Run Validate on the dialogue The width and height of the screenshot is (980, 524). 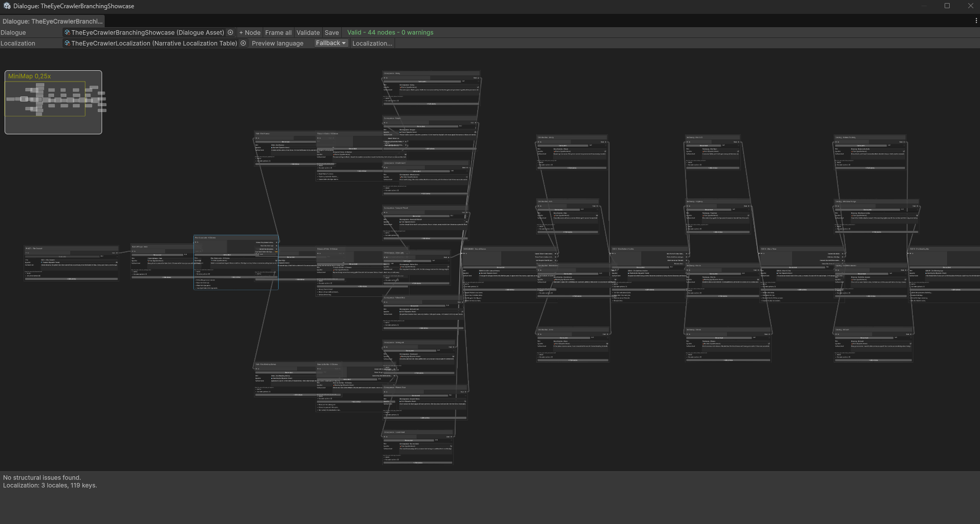click(x=308, y=32)
